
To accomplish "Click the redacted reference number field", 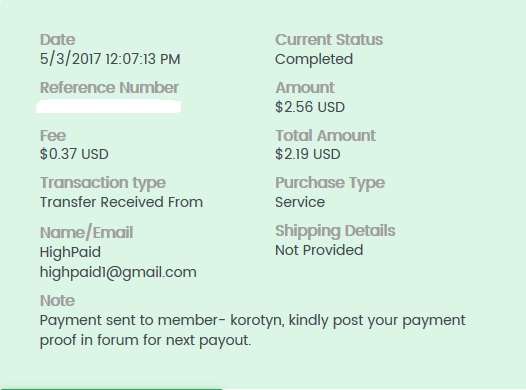I will (108, 107).
